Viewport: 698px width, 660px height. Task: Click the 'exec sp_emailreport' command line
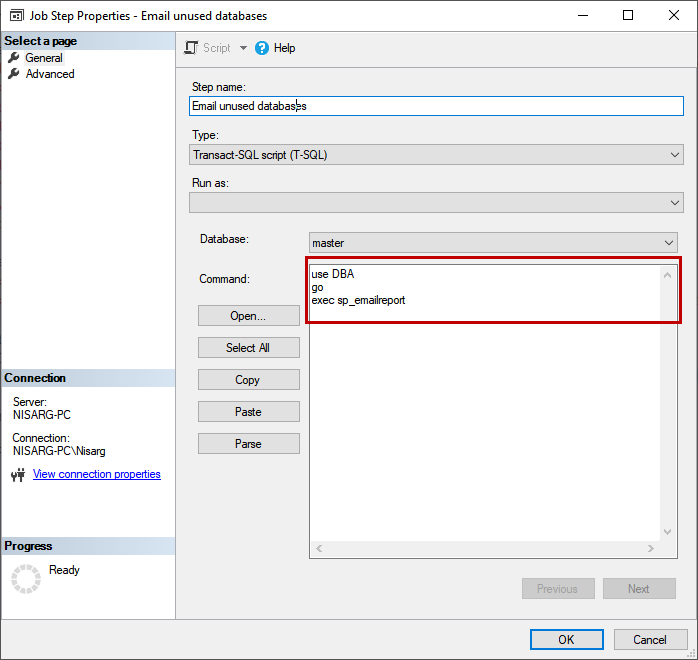click(x=358, y=300)
